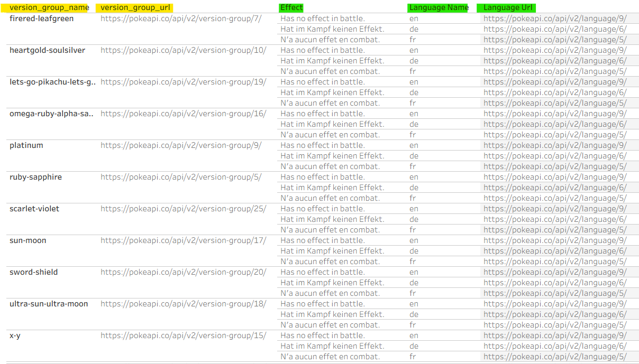This screenshot has width=639, height=364.
Task: Click language/6/ URL under ultra-sun-ultra-moon group
Action: [555, 314]
